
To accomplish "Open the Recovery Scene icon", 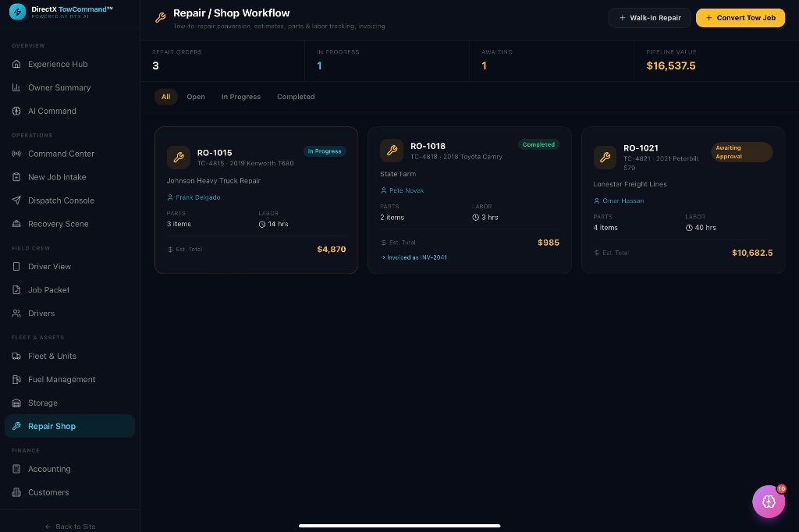I will coord(16,224).
